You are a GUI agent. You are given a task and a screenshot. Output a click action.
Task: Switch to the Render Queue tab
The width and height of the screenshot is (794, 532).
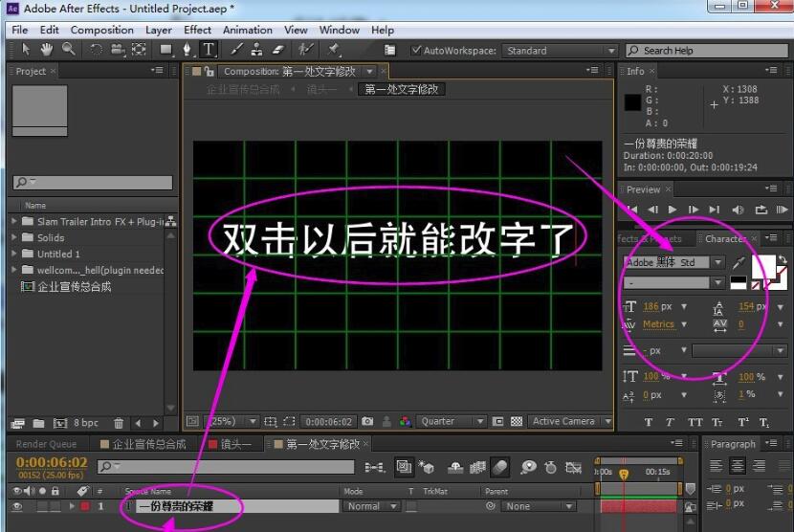click(46, 444)
